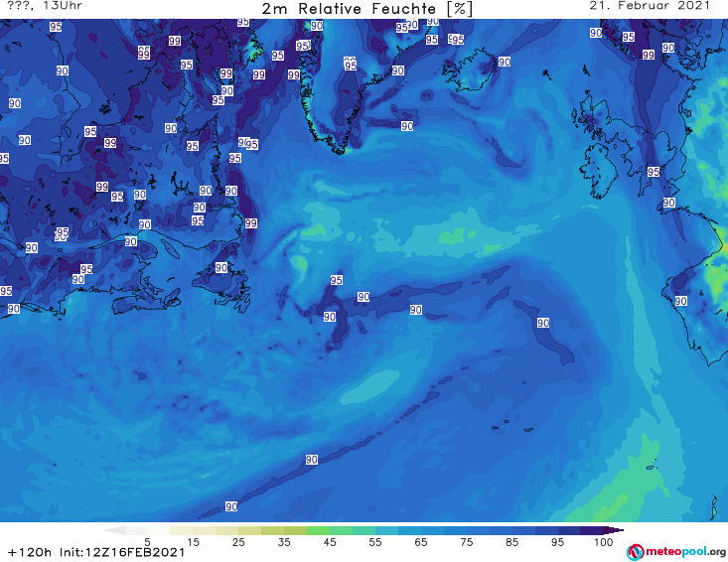728x562 pixels.
Task: Pick the bright green swatch above the 45 label
Action: (318, 530)
